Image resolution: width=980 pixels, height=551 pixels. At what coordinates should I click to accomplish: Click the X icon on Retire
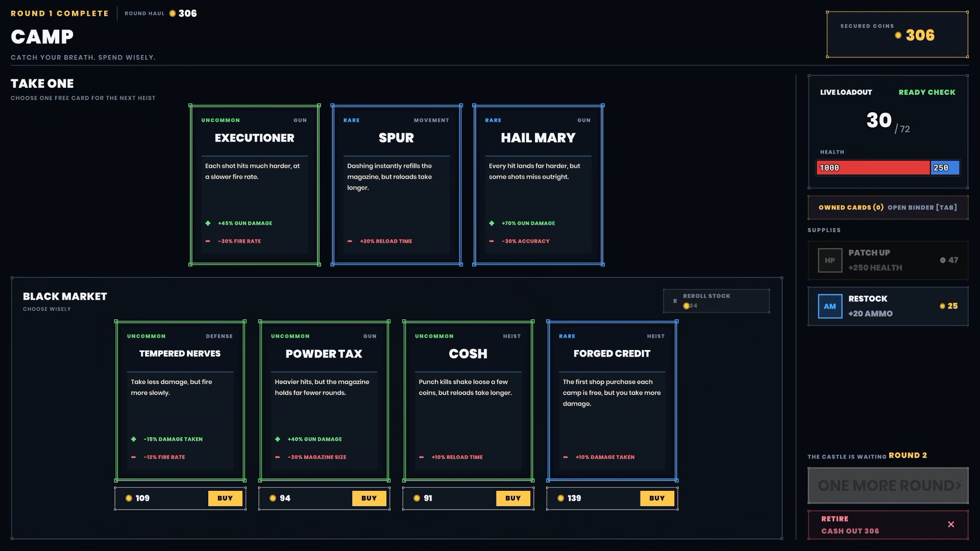point(951,524)
